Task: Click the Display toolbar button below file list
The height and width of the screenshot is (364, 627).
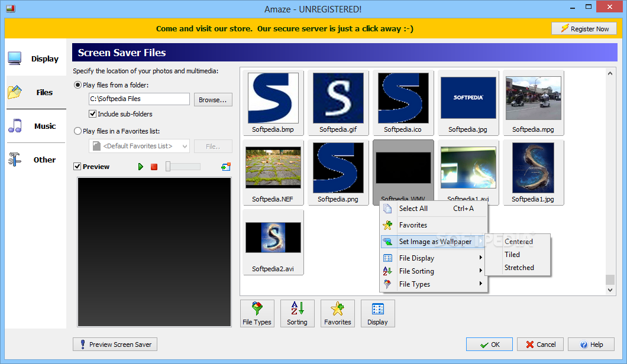Action: pos(377,314)
